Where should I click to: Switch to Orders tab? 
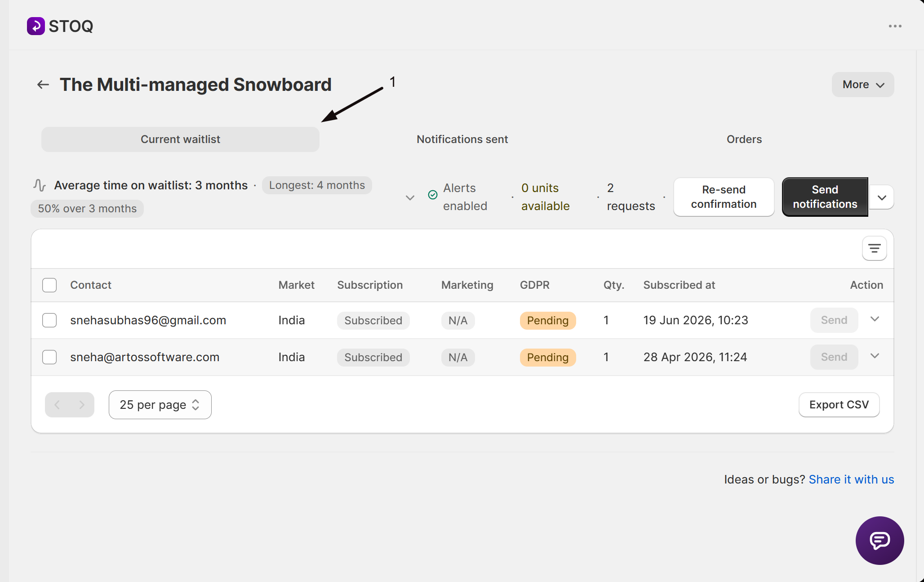(x=744, y=139)
